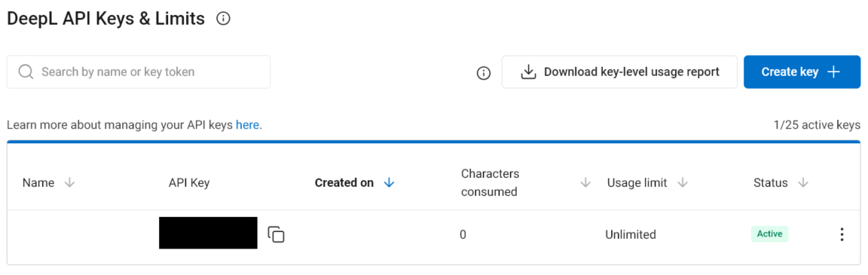The height and width of the screenshot is (275, 868).
Task: Click the search magnifier icon
Action: point(26,72)
